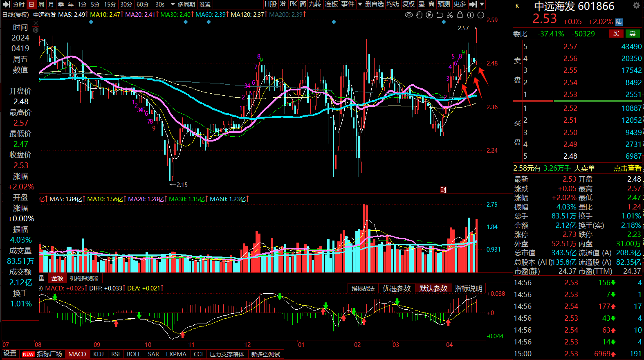The width and height of the screenshot is (644, 360).
Task: Open the 叠 overlay tool
Action: (422, 4)
